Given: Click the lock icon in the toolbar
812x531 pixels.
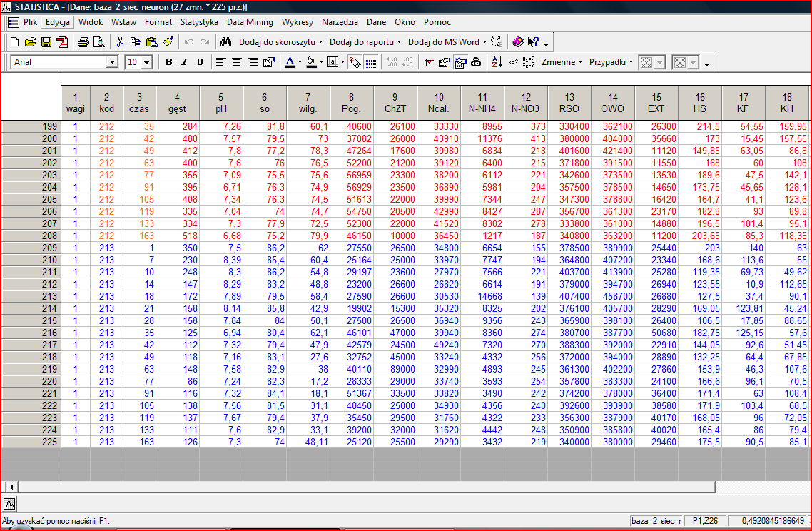Looking at the screenshot, I should point(476,62).
